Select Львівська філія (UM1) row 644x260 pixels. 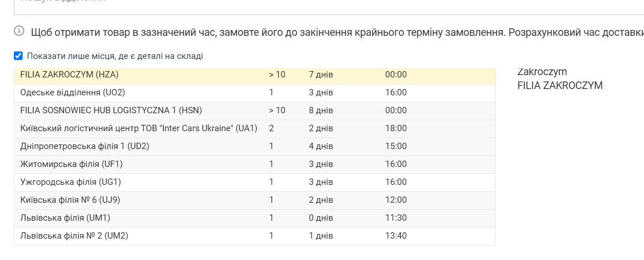pos(65,218)
